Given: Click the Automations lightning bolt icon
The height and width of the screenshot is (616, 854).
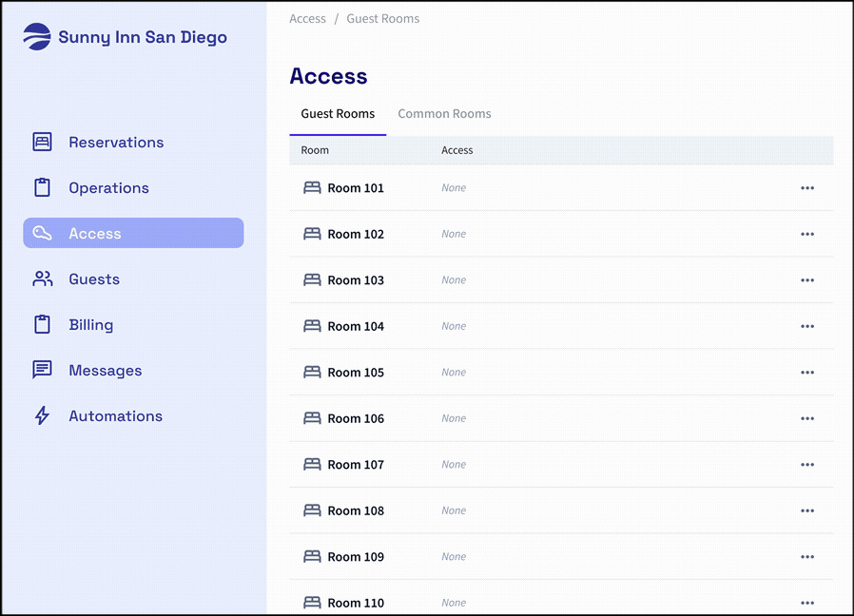Looking at the screenshot, I should (x=42, y=416).
